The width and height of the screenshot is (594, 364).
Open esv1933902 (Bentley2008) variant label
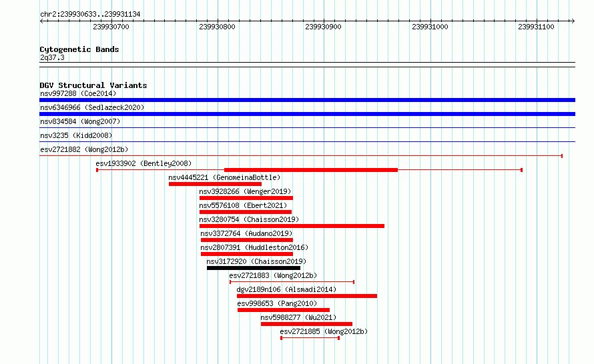pos(143,163)
